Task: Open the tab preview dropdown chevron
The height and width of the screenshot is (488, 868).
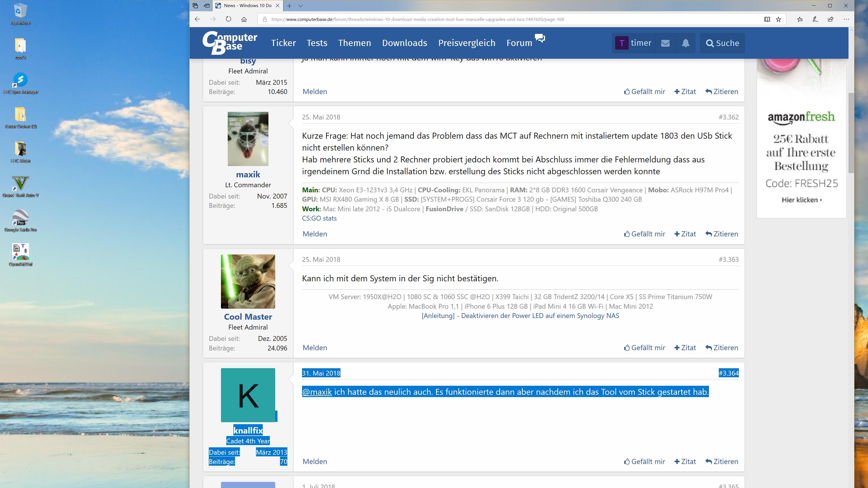Action: 301,6
